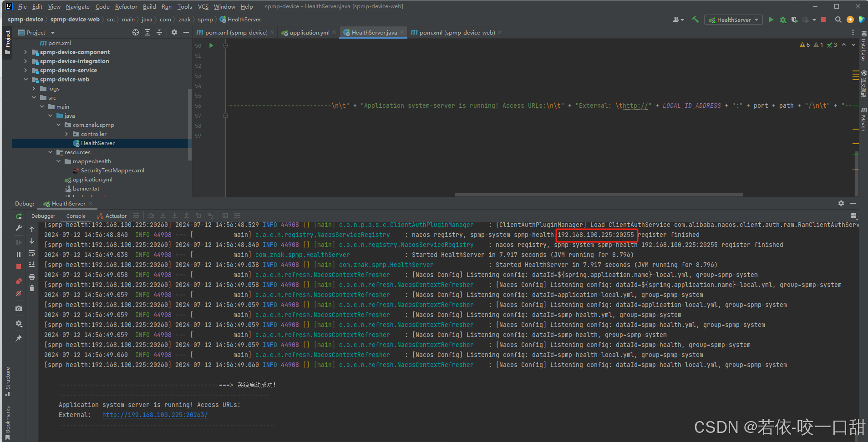Toggle soft-wrap in the console
Image resolution: width=868 pixels, height=442 pixels.
[x=32, y=253]
